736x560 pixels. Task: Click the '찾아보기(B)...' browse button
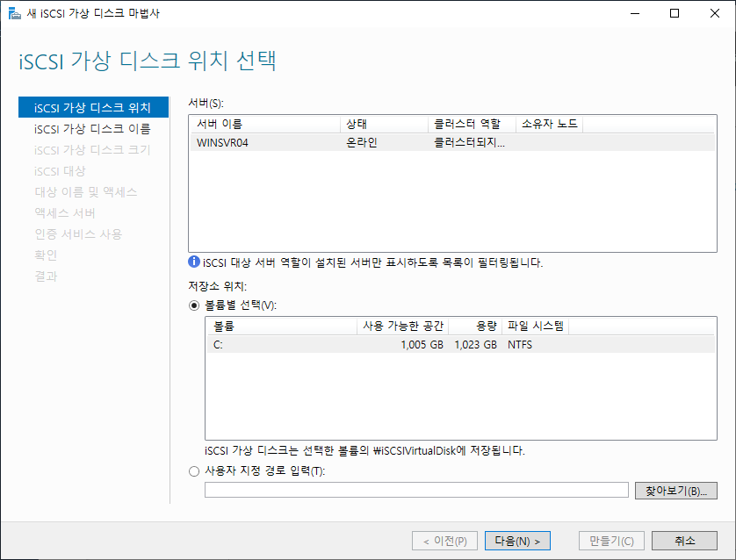[x=676, y=491]
